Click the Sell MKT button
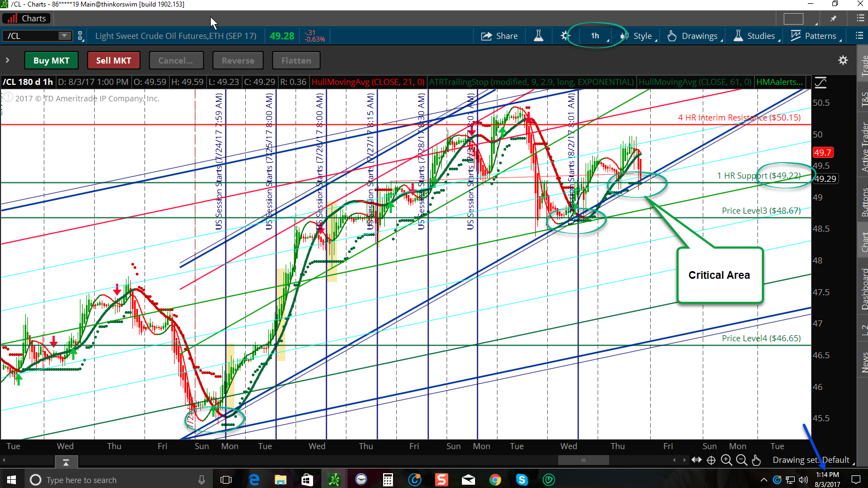868x488 pixels. (113, 60)
